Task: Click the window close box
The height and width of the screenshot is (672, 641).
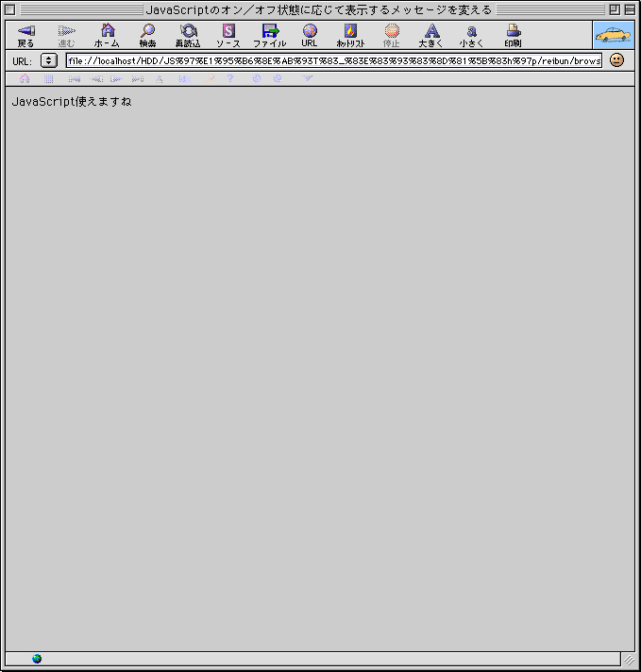Action: 9,9
